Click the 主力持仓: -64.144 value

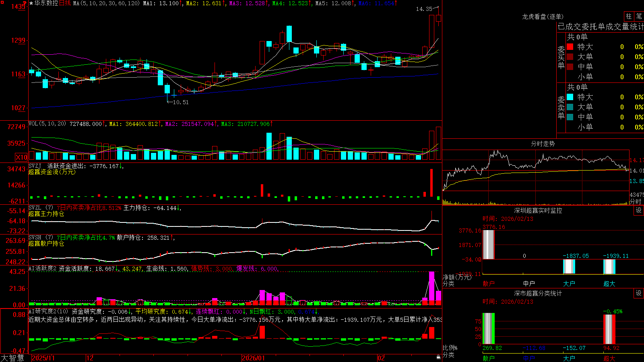[150, 208]
